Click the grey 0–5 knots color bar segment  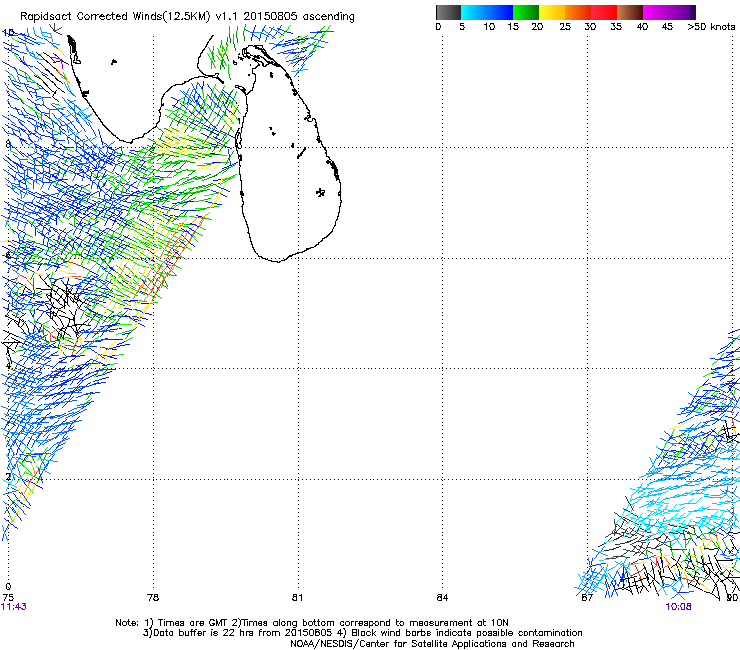click(x=448, y=12)
